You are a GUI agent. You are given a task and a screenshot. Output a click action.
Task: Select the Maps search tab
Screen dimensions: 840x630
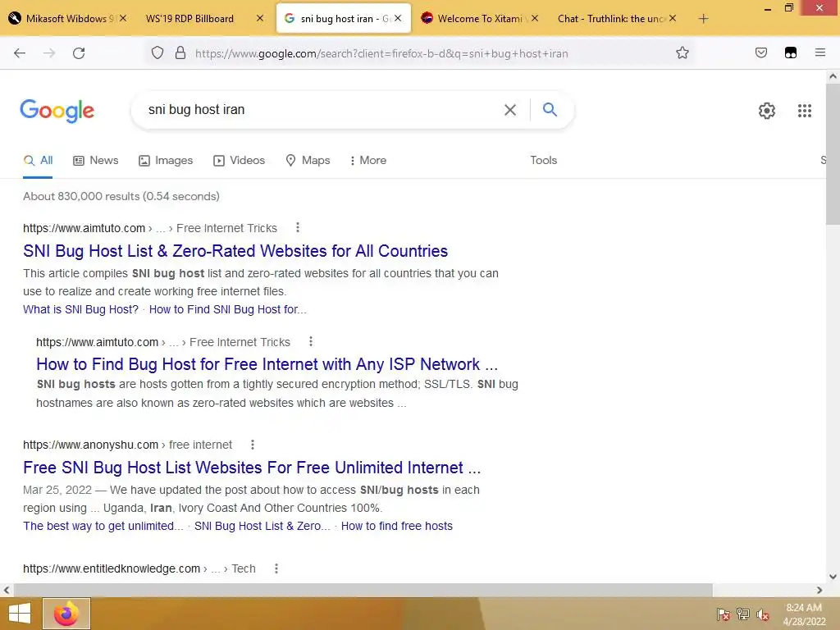pyautogui.click(x=308, y=160)
